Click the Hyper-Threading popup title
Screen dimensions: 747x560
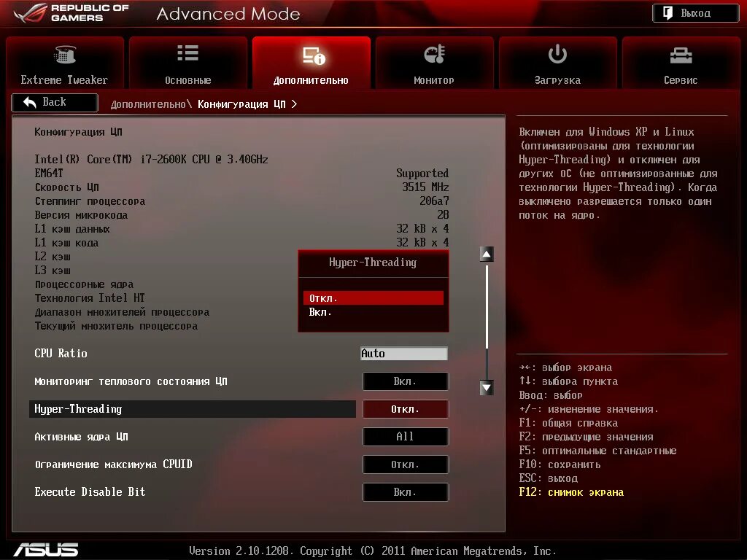pyautogui.click(x=373, y=262)
